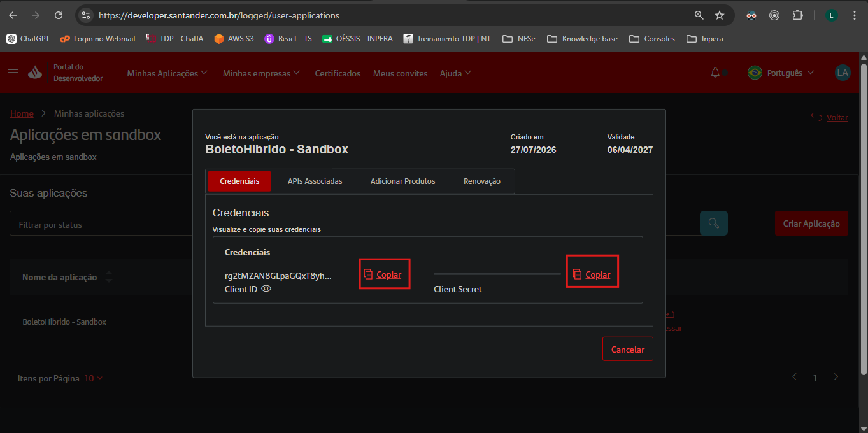Expand the Minhas Aplicações menu
This screenshot has height=433, width=868.
point(167,73)
